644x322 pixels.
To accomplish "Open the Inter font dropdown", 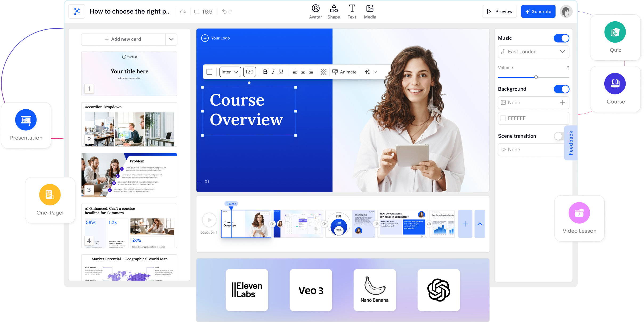I will point(230,72).
